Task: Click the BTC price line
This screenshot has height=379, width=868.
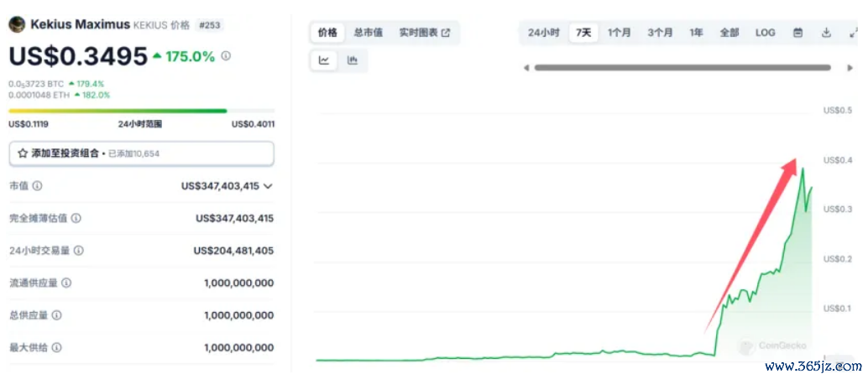Action: (56, 84)
